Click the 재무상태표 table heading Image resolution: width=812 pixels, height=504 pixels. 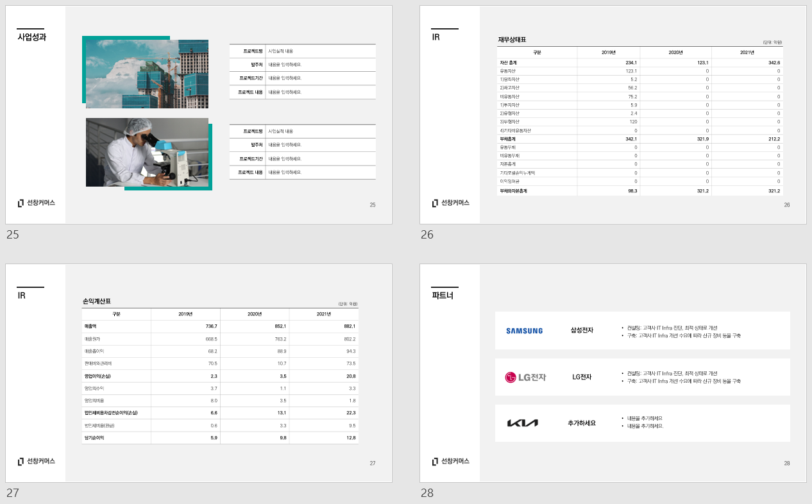pos(512,40)
